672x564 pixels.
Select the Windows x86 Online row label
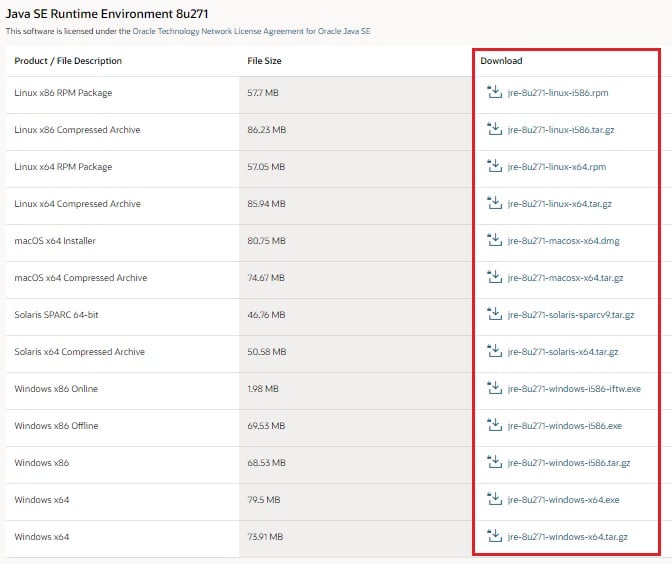click(56, 389)
